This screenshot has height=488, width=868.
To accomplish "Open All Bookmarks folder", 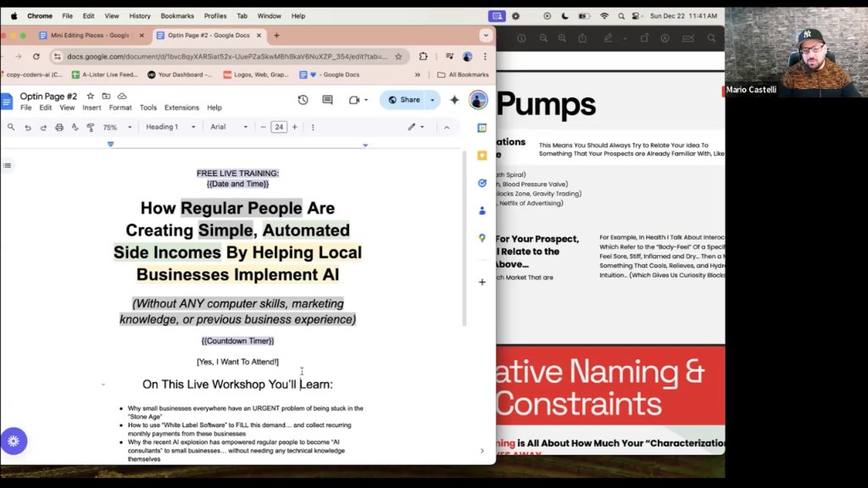I will tap(463, 75).
